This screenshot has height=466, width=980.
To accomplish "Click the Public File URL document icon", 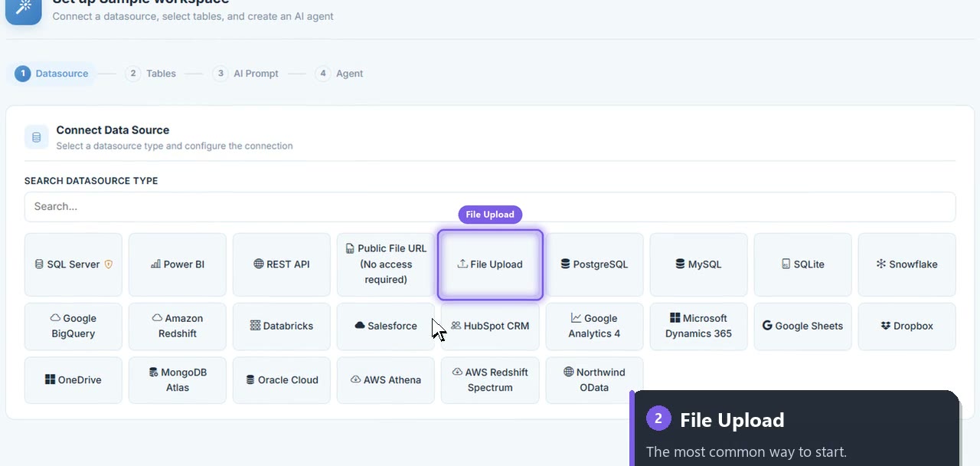I will pos(350,248).
